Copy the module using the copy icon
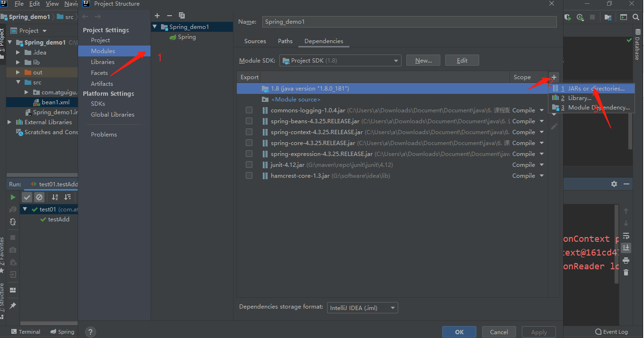 click(x=182, y=16)
